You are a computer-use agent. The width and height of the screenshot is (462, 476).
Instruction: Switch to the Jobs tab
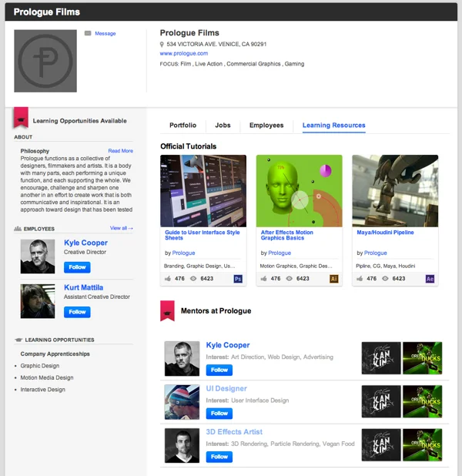(x=223, y=126)
